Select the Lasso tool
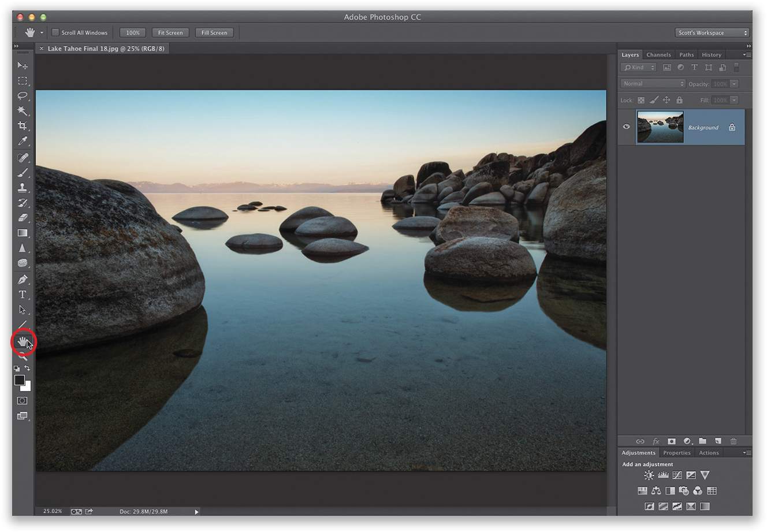The width and height of the screenshot is (767, 532). [23, 96]
